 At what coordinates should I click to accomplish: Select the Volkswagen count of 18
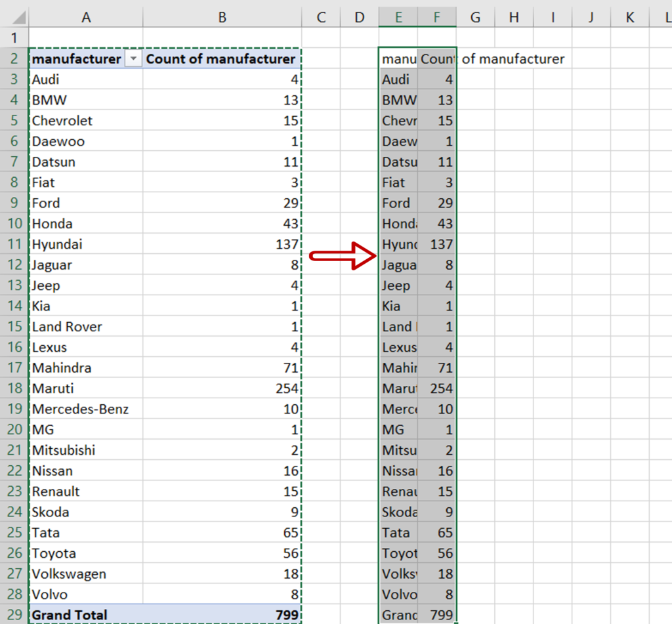coord(221,573)
